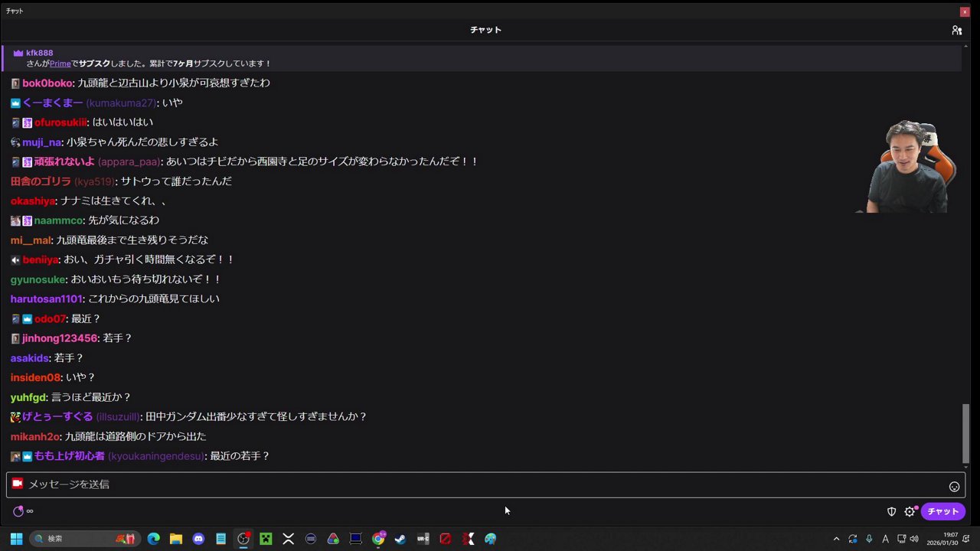Screen dimensions: 980x551
Task: Click the chat vertical scrollbar thumb
Action: pyautogui.click(x=965, y=432)
